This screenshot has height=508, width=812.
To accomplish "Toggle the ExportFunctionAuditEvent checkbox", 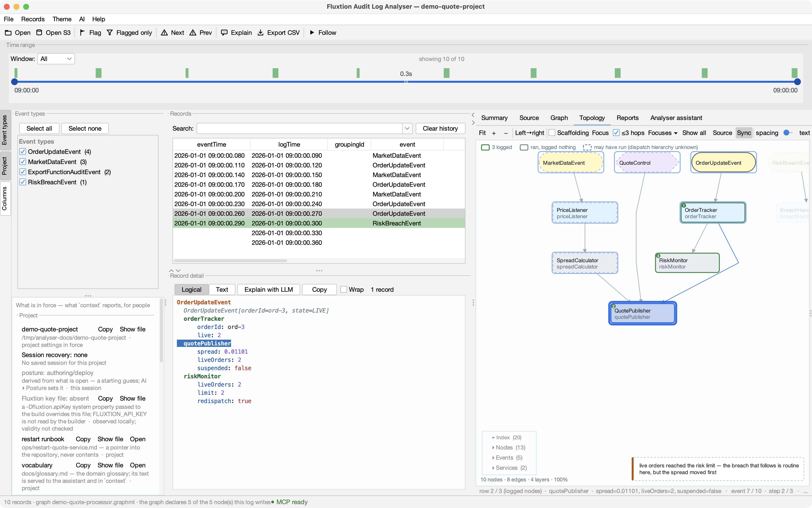I will (23, 172).
